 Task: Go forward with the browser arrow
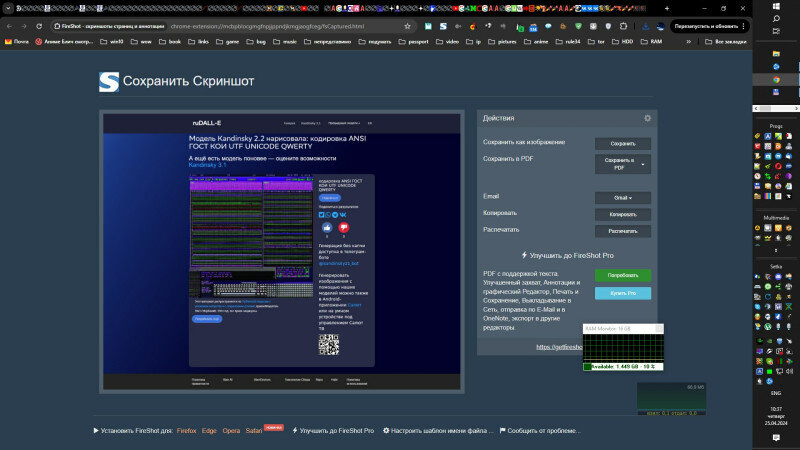[x=23, y=26]
